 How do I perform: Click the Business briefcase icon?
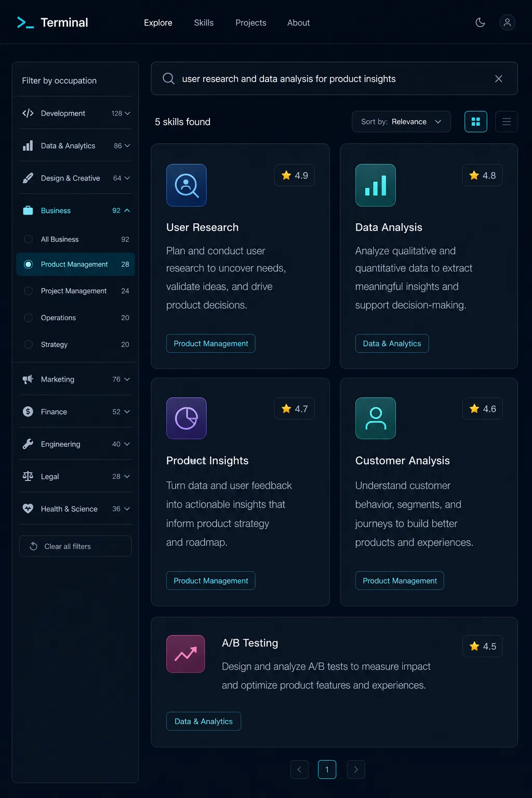(x=28, y=210)
